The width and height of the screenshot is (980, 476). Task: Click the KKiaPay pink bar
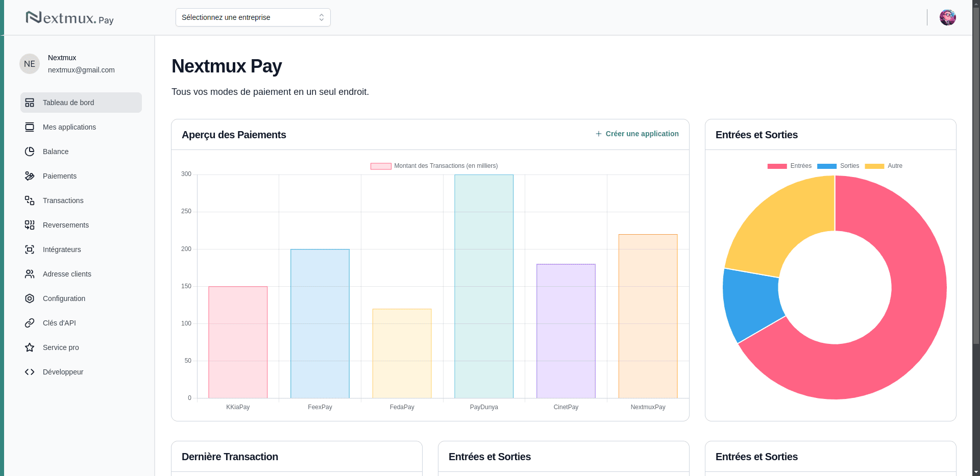coord(238,342)
